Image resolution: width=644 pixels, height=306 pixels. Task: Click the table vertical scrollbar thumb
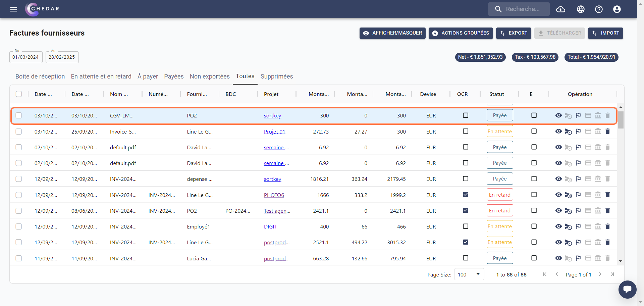[621, 120]
